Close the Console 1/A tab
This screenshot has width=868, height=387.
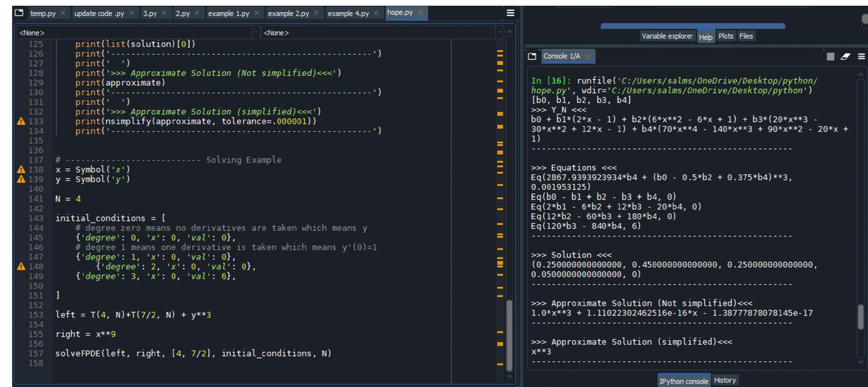pos(587,56)
